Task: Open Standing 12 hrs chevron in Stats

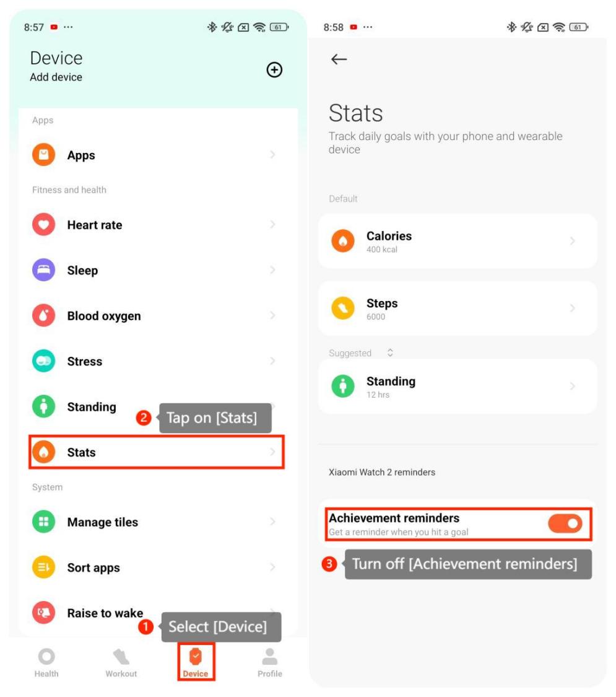Action: pyautogui.click(x=573, y=386)
